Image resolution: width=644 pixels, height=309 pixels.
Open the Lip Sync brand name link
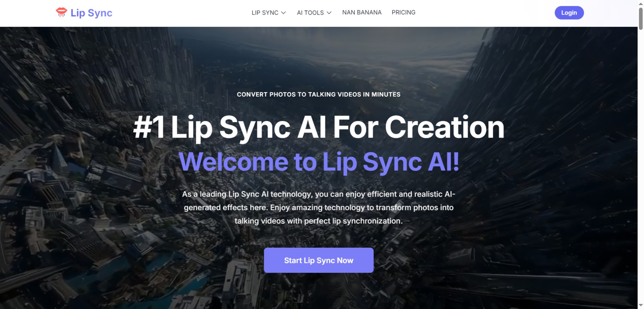(91, 13)
